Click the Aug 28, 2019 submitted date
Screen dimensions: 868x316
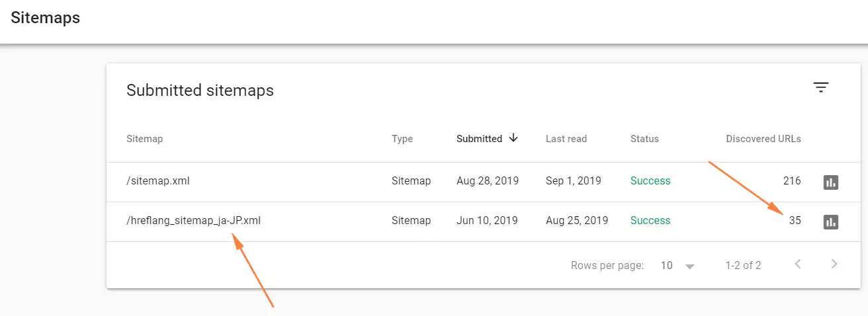[x=488, y=181]
